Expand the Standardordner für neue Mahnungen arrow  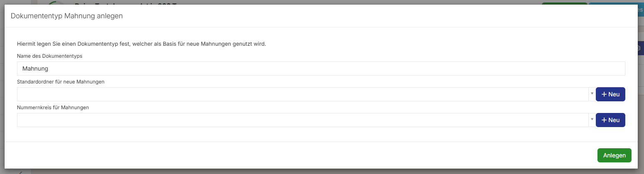coord(591,94)
